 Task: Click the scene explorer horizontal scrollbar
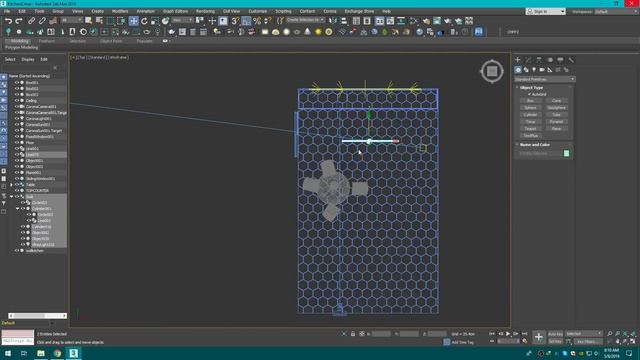click(x=38, y=316)
